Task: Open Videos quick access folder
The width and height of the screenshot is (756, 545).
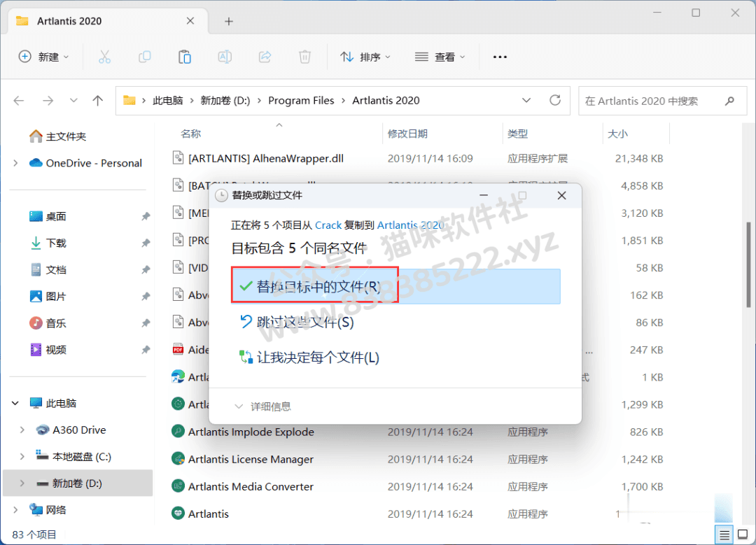Action: (x=48, y=349)
